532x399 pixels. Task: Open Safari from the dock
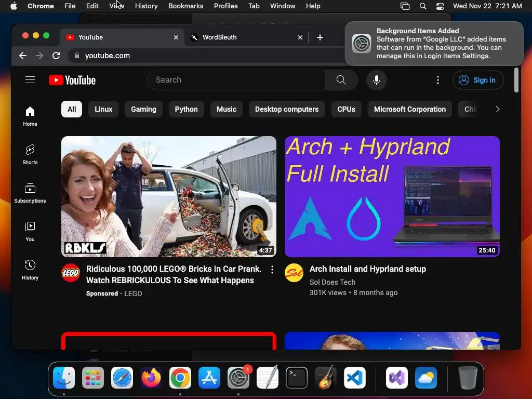click(122, 378)
